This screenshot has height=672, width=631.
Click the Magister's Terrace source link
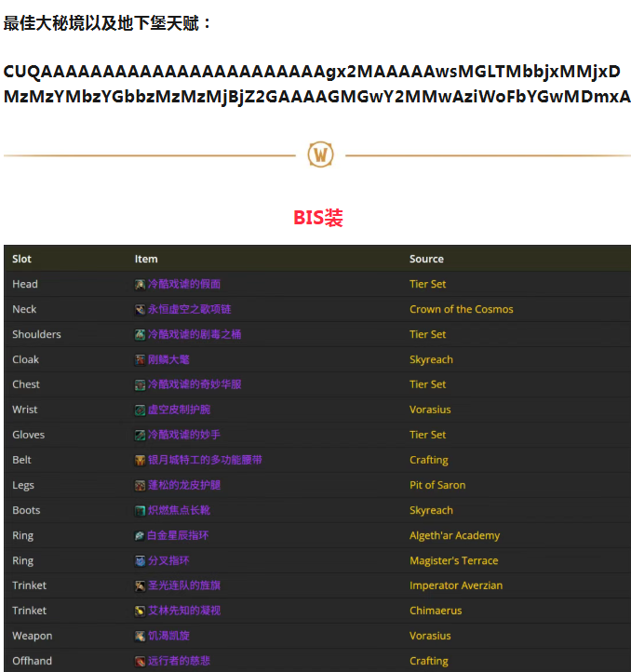[453, 560]
